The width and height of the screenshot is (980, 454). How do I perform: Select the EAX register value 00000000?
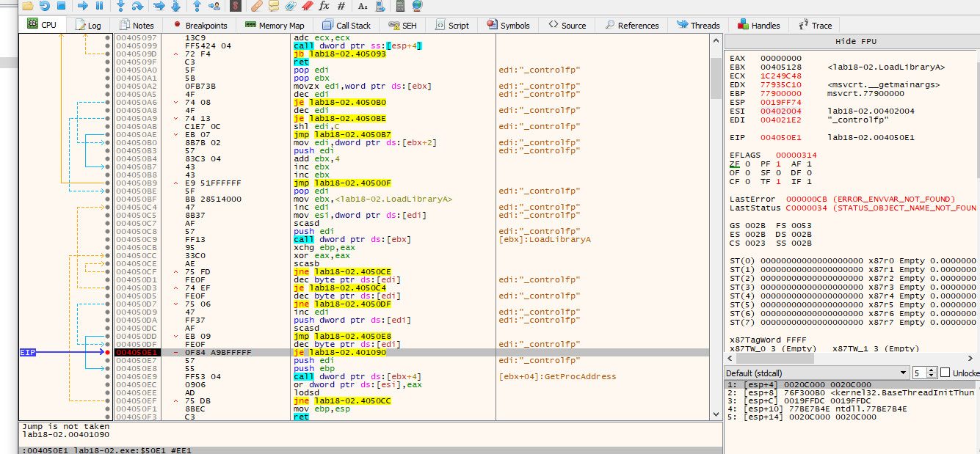(781, 58)
